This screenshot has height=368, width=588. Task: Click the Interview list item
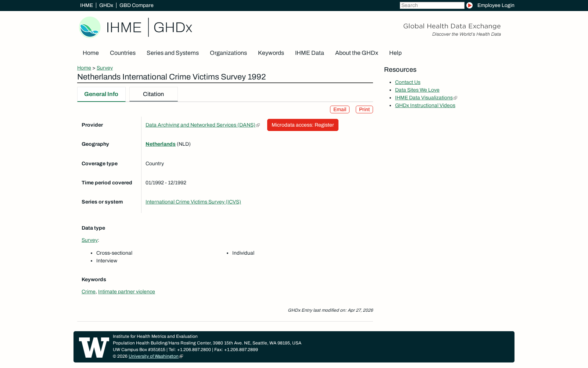click(x=107, y=261)
